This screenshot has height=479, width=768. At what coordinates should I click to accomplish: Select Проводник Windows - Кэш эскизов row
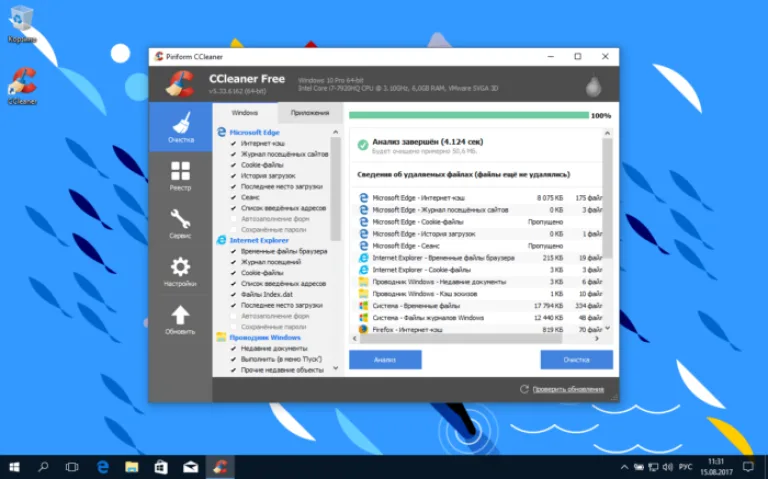click(x=479, y=294)
